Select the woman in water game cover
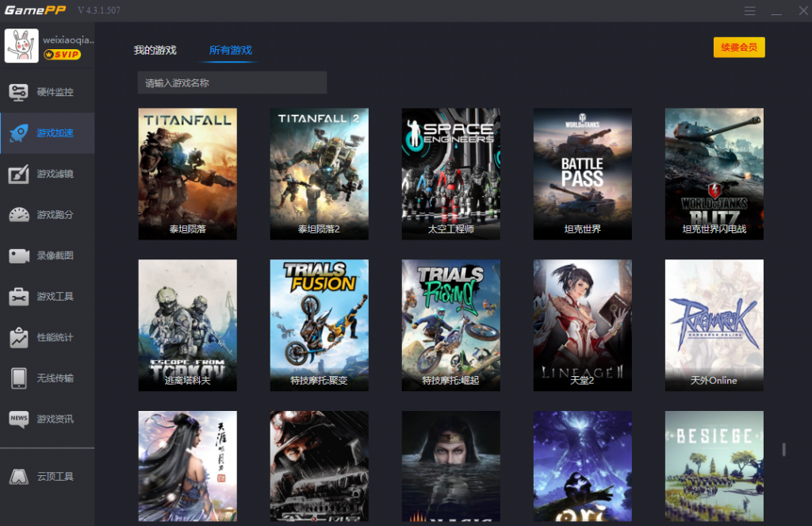The width and height of the screenshot is (812, 526). (x=450, y=466)
